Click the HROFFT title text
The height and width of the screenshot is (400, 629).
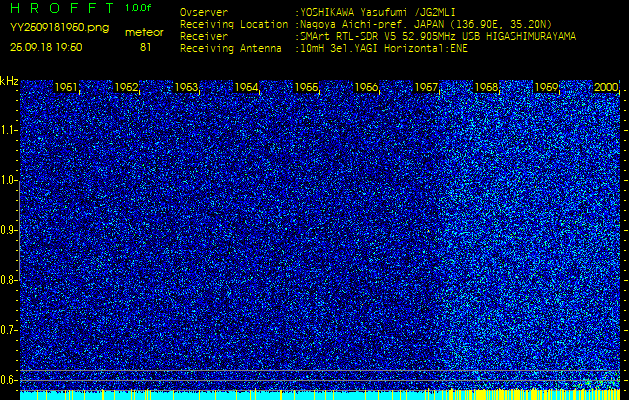coord(63,8)
